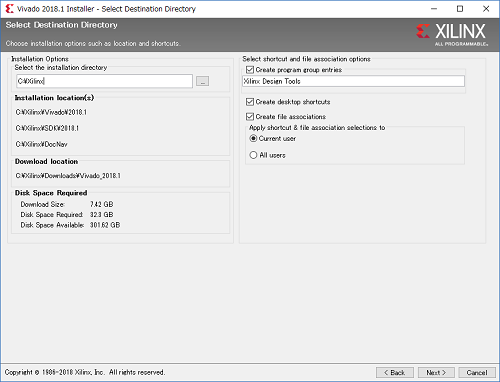Viewport: 500px width, 382px height.
Task: Cancel the Vivado installation
Action: [477, 372]
